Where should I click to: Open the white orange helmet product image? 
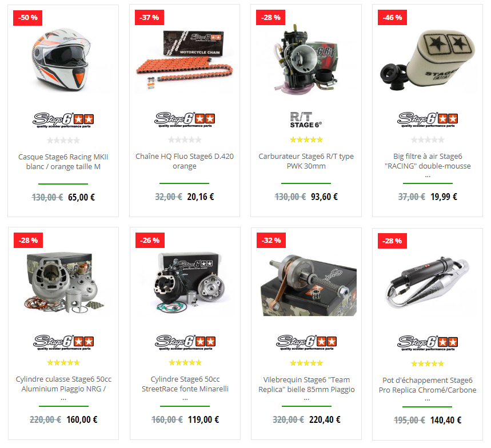click(x=62, y=60)
